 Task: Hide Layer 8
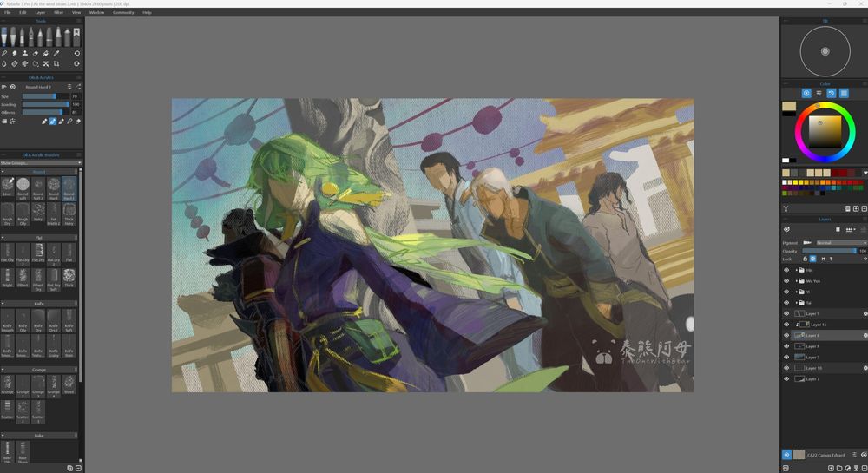[786, 346]
